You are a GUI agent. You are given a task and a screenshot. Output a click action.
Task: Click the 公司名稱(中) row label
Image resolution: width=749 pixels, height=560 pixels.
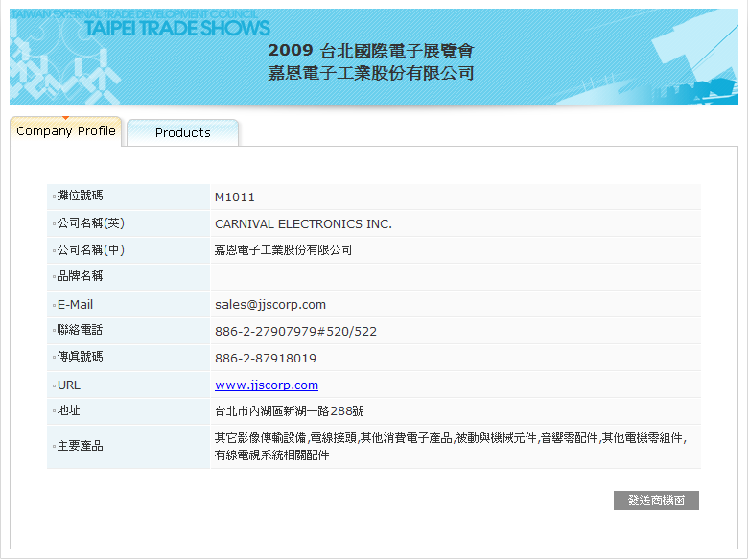91,250
